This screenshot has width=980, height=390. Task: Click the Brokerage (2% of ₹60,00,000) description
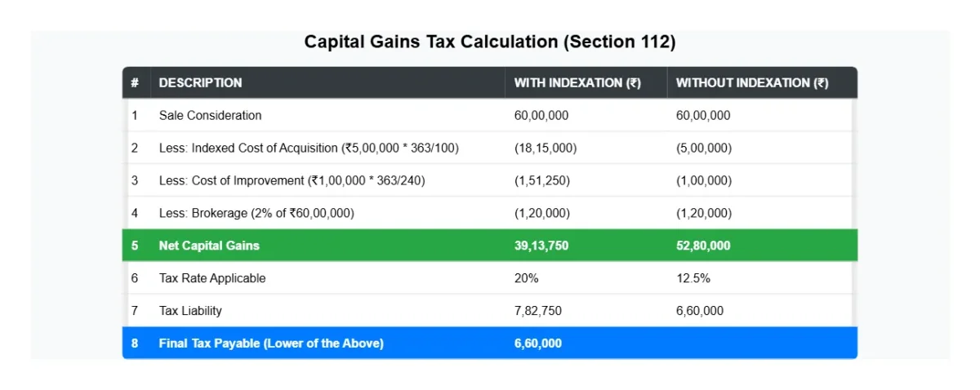coord(256,213)
